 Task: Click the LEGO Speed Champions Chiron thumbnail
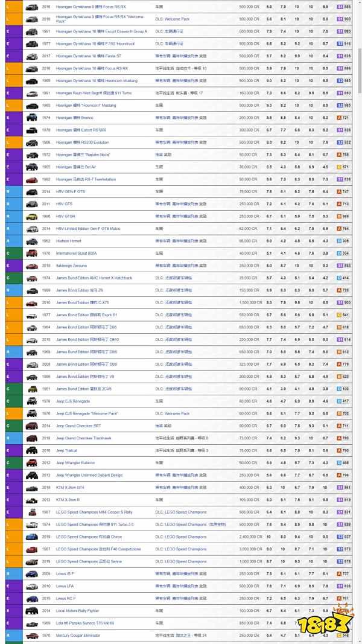coord(31,537)
